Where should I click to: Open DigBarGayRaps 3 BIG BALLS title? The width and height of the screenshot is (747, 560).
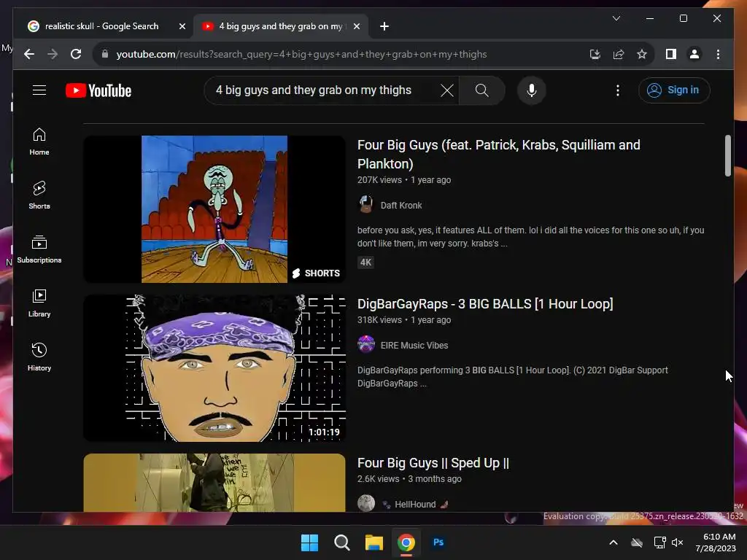(x=485, y=304)
